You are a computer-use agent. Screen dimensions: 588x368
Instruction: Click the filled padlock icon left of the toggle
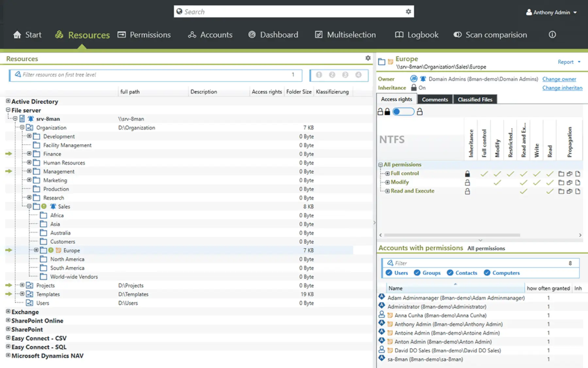tap(387, 112)
